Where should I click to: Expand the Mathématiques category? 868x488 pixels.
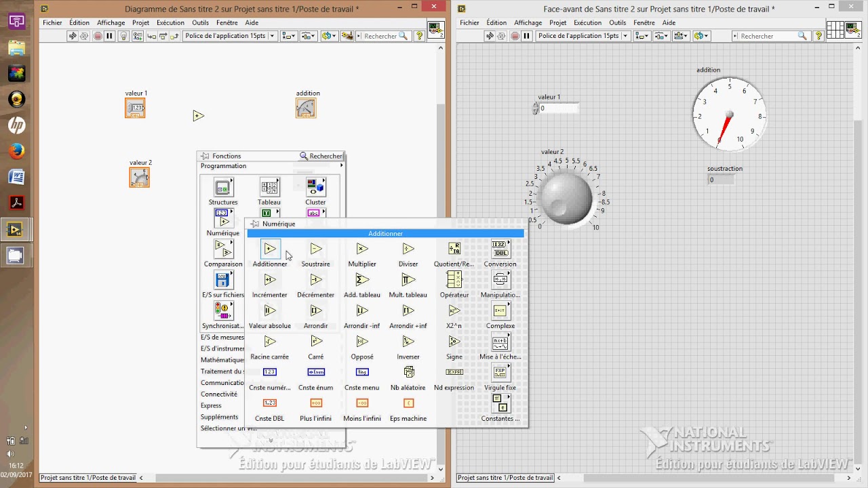[222, 360]
